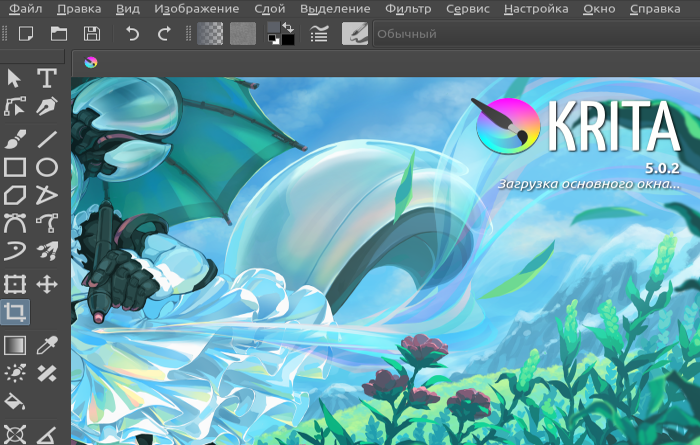Open the Окно menu
The image size is (700, 445).
(599, 9)
